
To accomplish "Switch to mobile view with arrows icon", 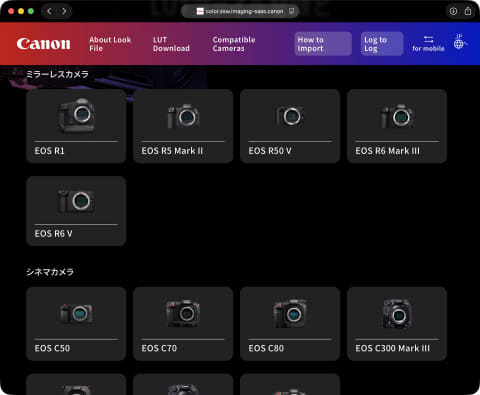I will [x=428, y=43].
